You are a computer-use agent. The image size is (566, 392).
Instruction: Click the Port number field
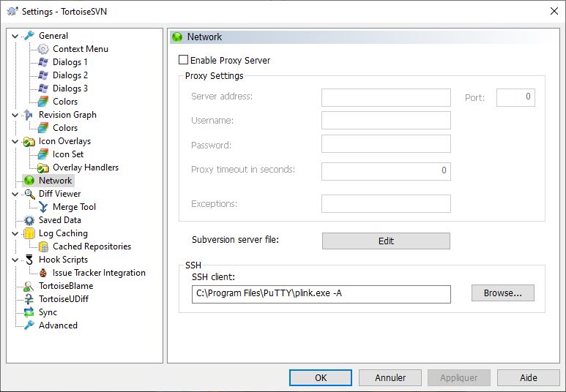515,97
